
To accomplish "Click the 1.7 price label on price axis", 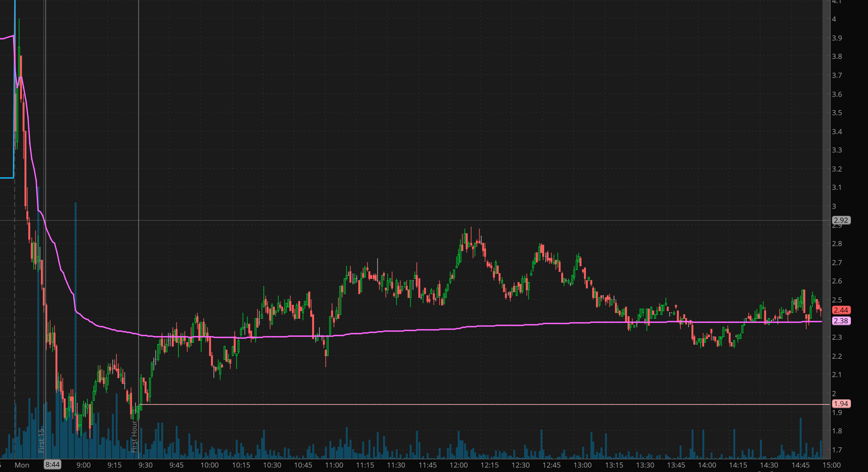I will click(x=837, y=450).
